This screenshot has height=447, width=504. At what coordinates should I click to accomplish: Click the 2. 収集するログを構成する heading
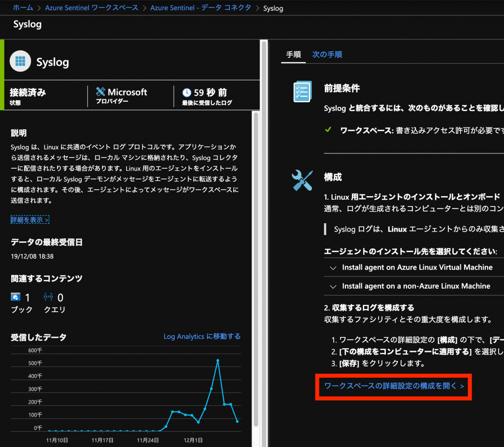(369, 308)
